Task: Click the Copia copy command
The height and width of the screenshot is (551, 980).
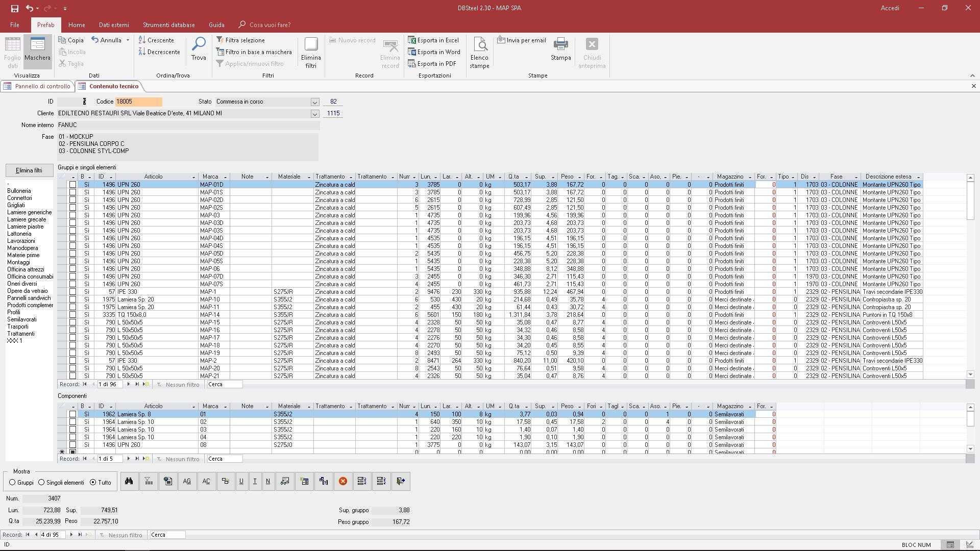Action: [x=71, y=40]
